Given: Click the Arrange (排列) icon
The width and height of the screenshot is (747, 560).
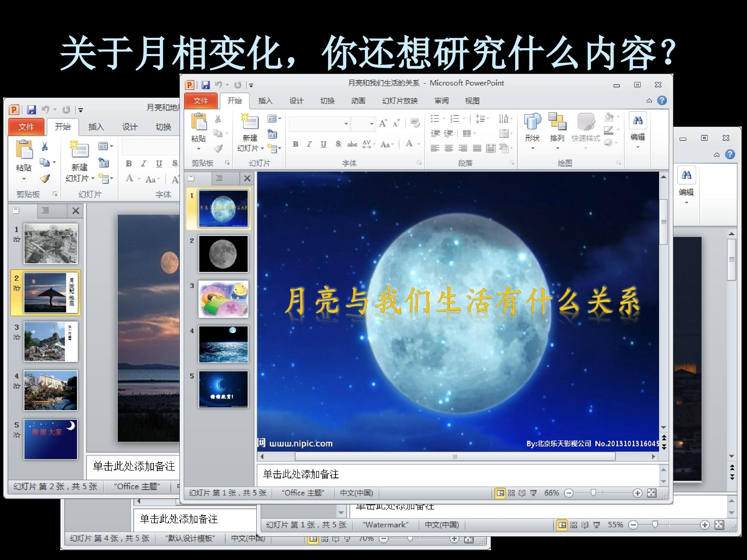Looking at the screenshot, I should coord(557,122).
